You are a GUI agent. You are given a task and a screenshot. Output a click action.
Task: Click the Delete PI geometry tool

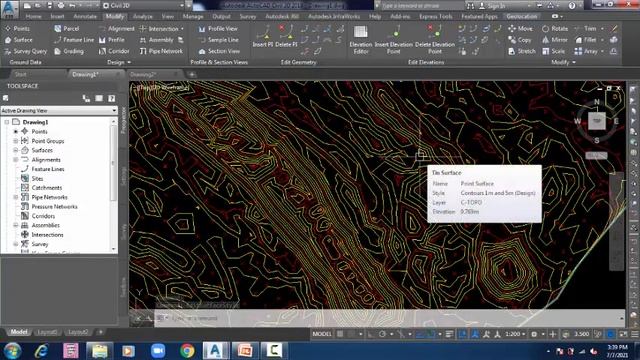(286, 36)
